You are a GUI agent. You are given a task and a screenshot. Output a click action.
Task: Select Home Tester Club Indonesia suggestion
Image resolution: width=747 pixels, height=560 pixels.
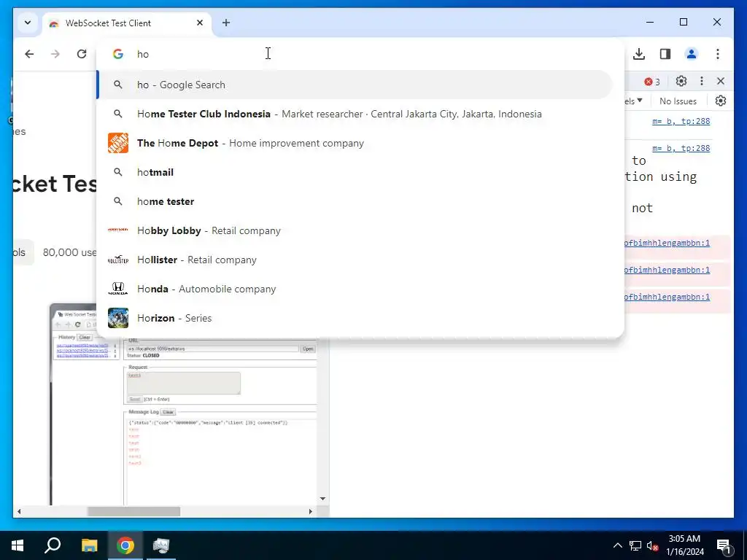click(x=355, y=114)
